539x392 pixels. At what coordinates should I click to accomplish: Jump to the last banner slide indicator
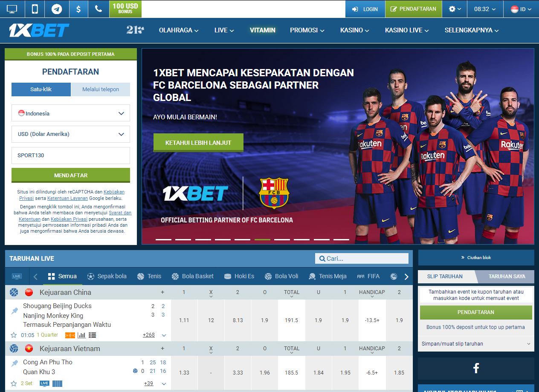(341, 239)
